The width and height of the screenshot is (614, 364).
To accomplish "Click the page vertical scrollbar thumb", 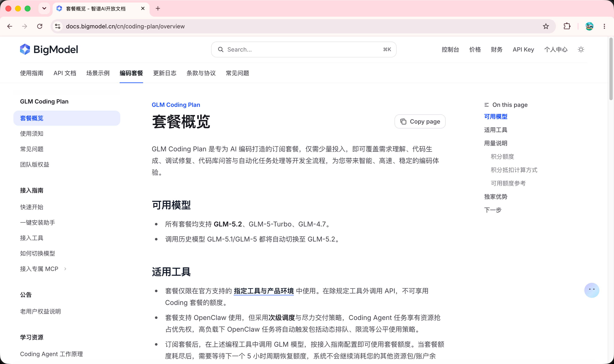I will pyautogui.click(x=611, y=69).
